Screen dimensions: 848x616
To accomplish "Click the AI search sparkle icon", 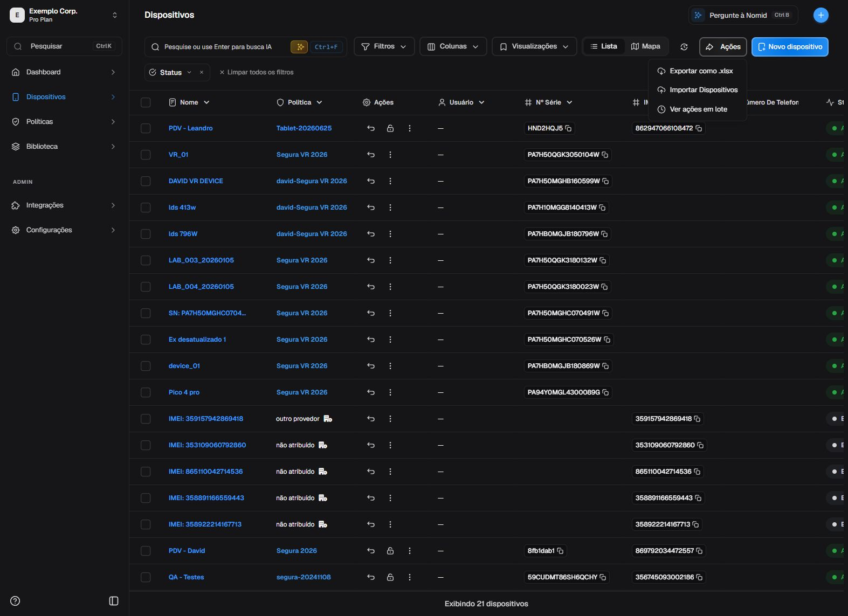I will (x=299, y=47).
